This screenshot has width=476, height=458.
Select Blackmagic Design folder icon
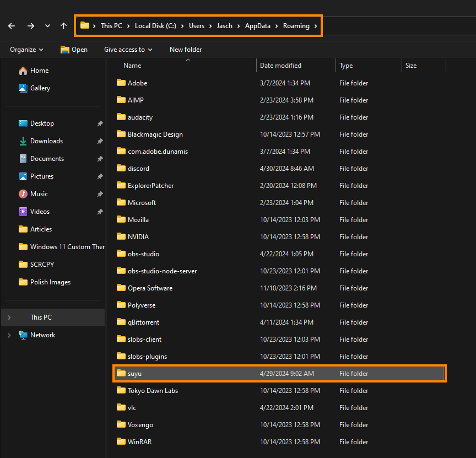click(x=121, y=134)
